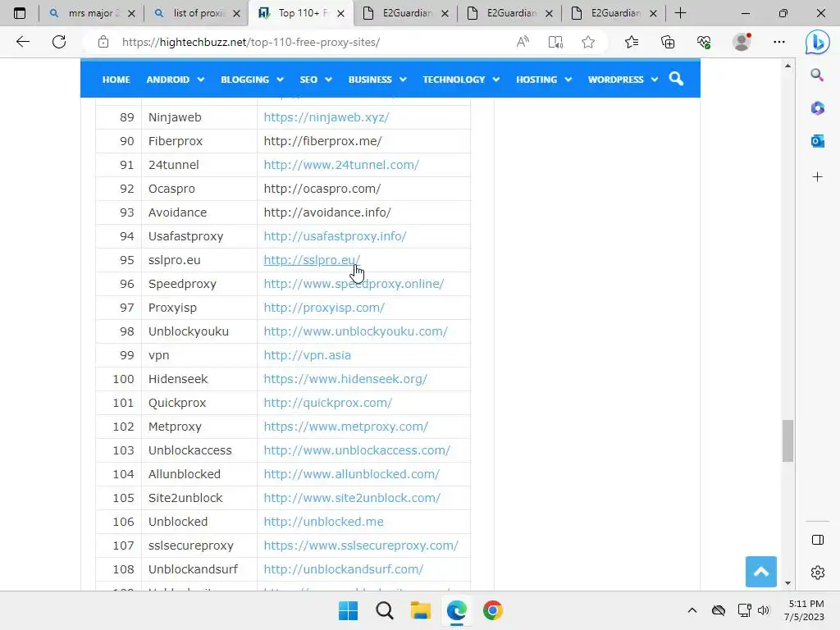Launch File Explorer from taskbar
840x630 pixels.
[421, 610]
